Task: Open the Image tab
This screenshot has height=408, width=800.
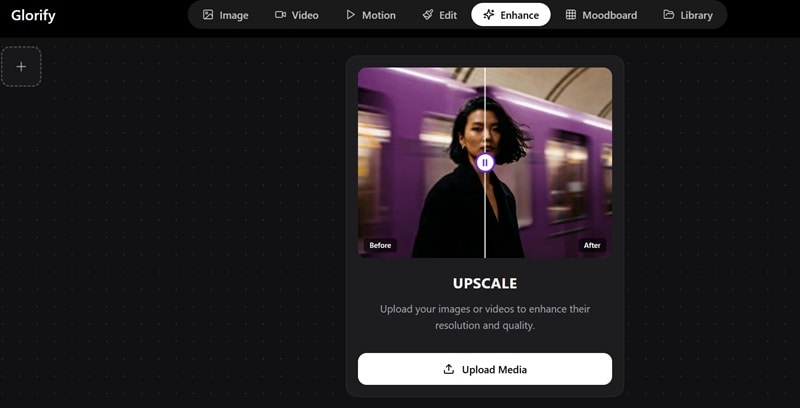Action: (226, 15)
